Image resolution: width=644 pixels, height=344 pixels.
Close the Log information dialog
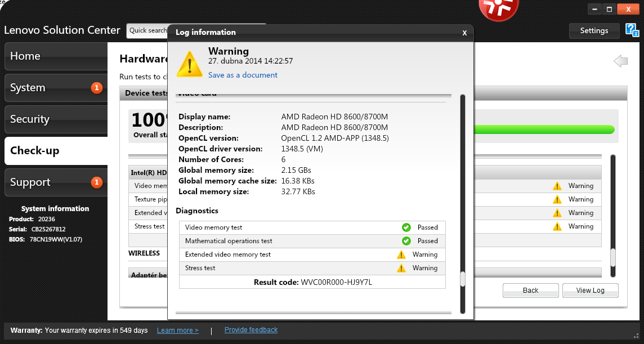pyautogui.click(x=464, y=33)
